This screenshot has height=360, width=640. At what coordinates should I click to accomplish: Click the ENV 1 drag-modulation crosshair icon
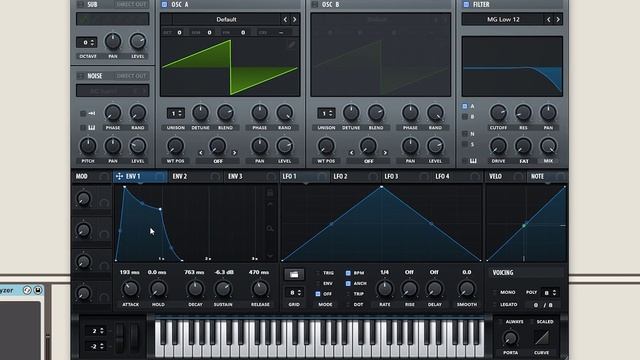(x=119, y=176)
